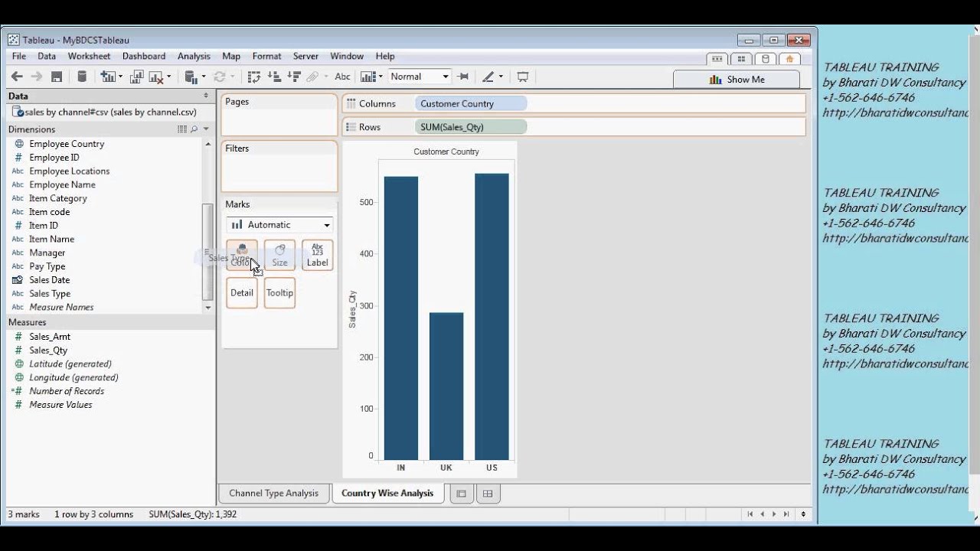Click the Redo forward arrow in toolbar

point(36,77)
